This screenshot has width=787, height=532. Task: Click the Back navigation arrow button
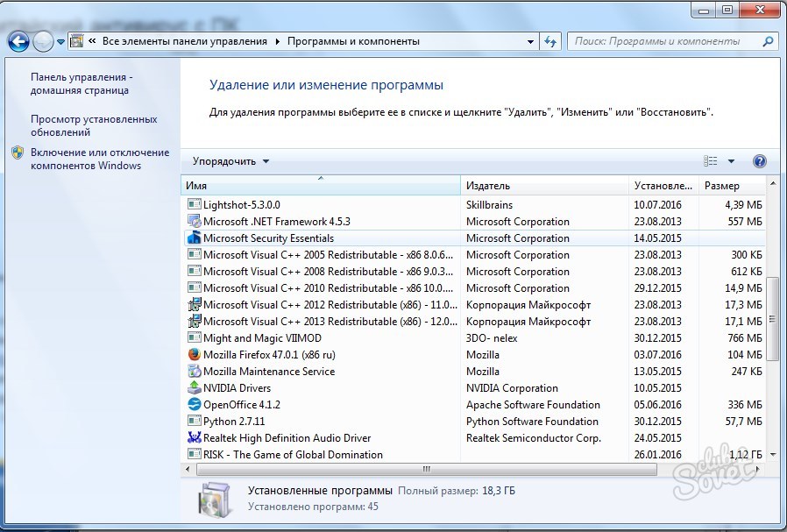click(19, 41)
